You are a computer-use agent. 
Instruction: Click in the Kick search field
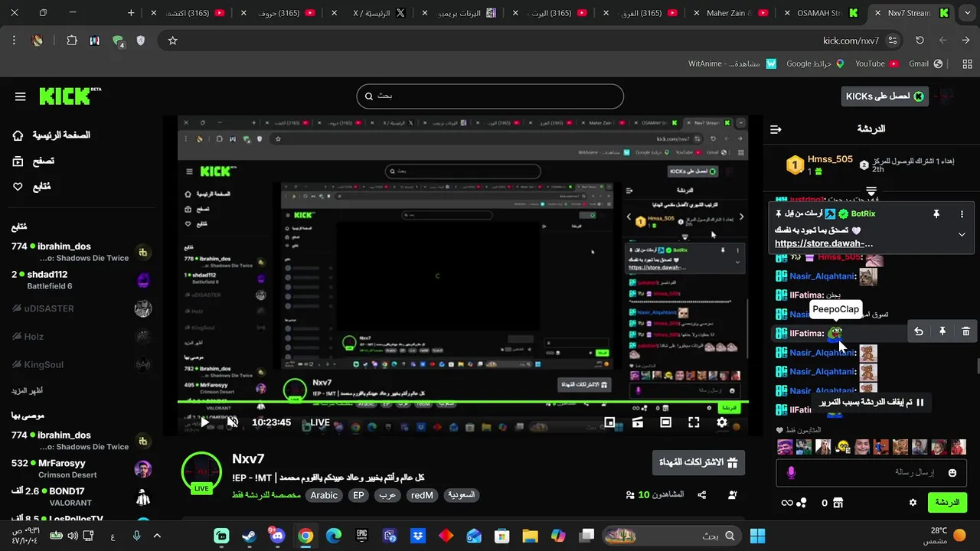tap(490, 96)
